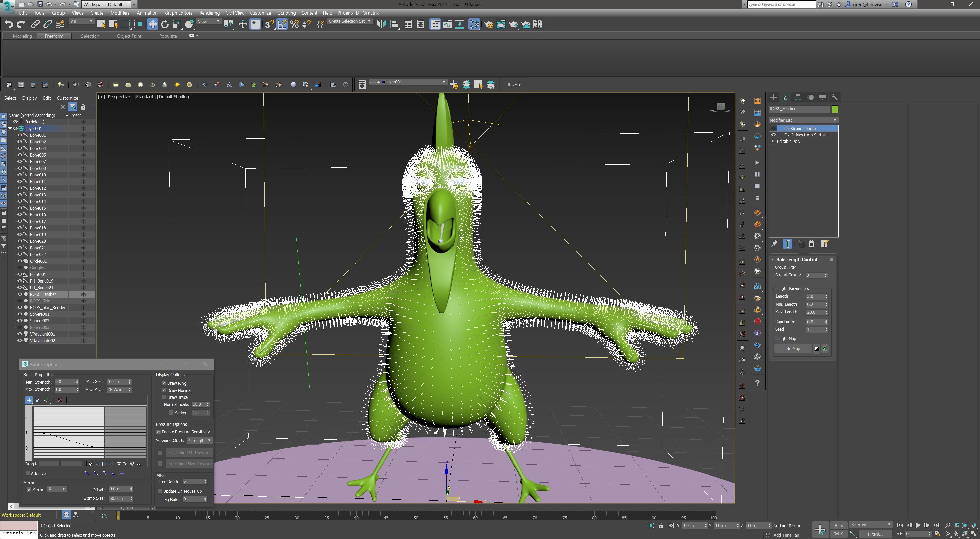Toggle Angle Snap in main toolbar
The width and height of the screenshot is (980, 539).
click(x=282, y=24)
